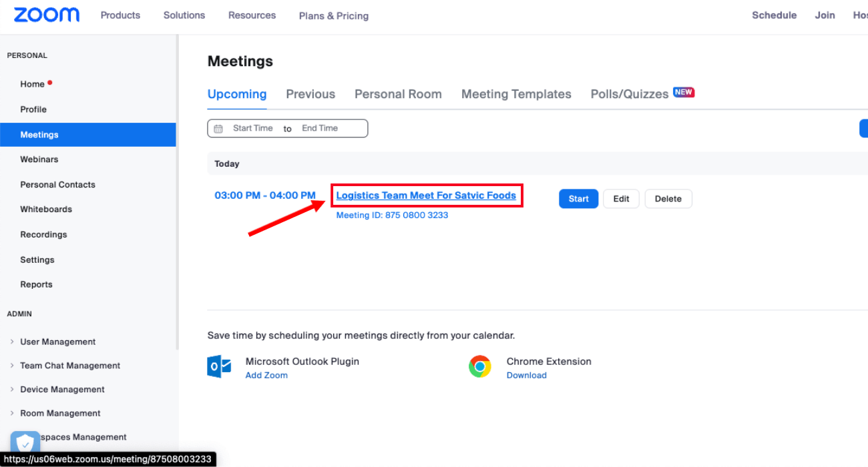The width and height of the screenshot is (868, 467).
Task: Start the Logistics Team meeting
Action: point(578,199)
